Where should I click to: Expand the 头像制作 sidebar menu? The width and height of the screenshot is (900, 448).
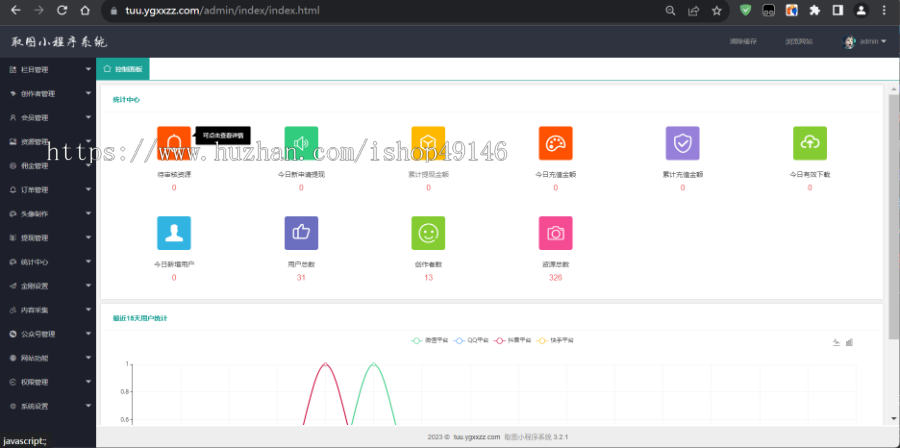point(48,213)
